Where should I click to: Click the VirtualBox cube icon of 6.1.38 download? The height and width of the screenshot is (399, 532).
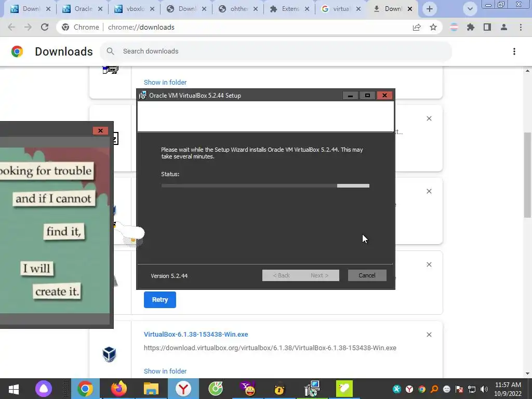[x=109, y=354]
